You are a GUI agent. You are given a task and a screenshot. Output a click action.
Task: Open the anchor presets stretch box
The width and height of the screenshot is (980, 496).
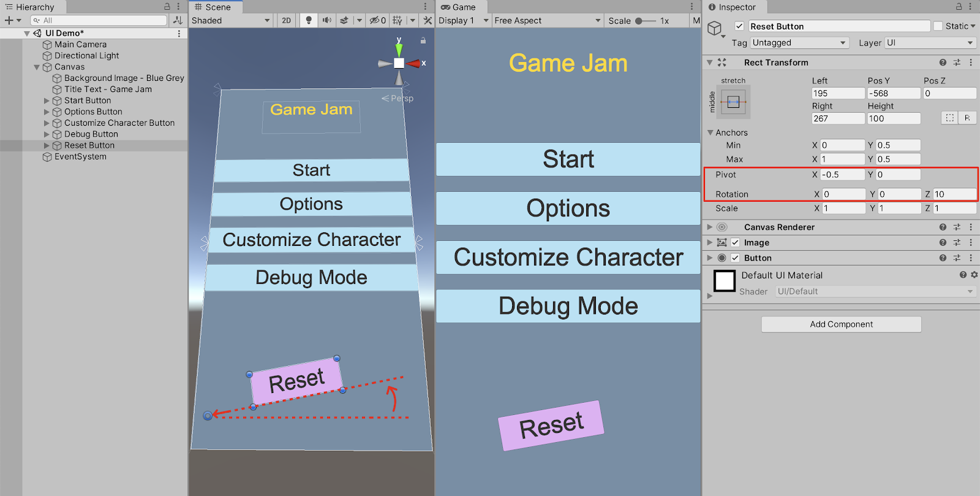click(x=733, y=102)
